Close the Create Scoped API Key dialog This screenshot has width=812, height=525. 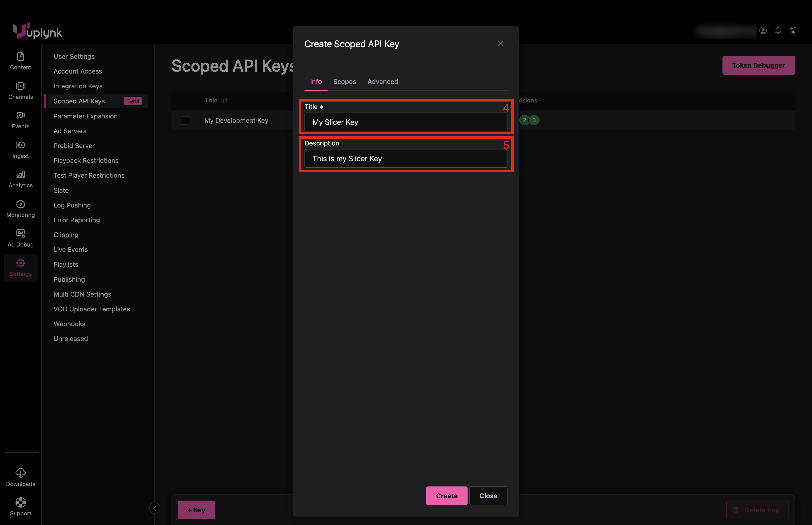tap(500, 44)
